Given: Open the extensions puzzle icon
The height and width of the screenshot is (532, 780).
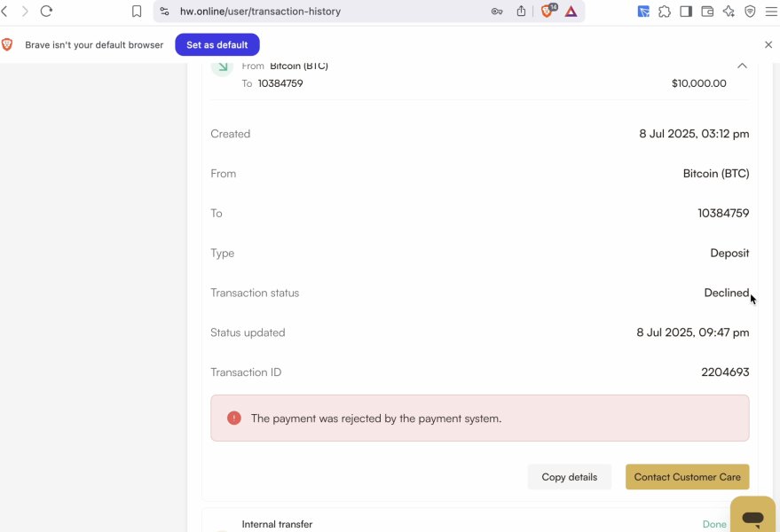Looking at the screenshot, I should pos(664,12).
